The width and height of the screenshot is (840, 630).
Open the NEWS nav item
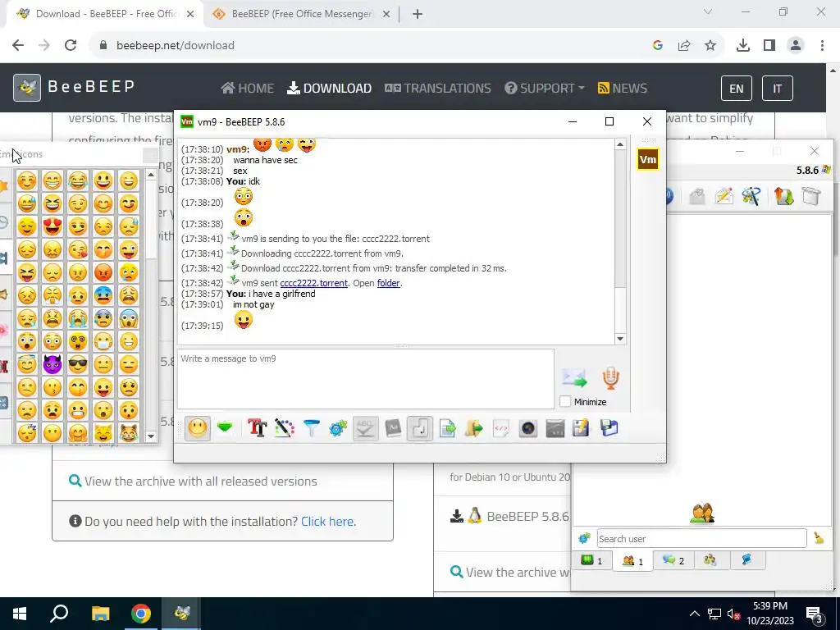click(x=623, y=88)
